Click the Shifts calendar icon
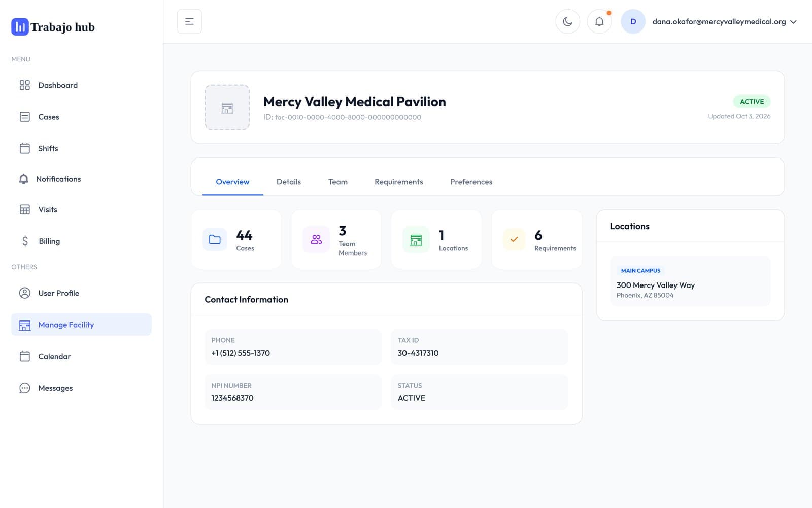 pyautogui.click(x=24, y=148)
